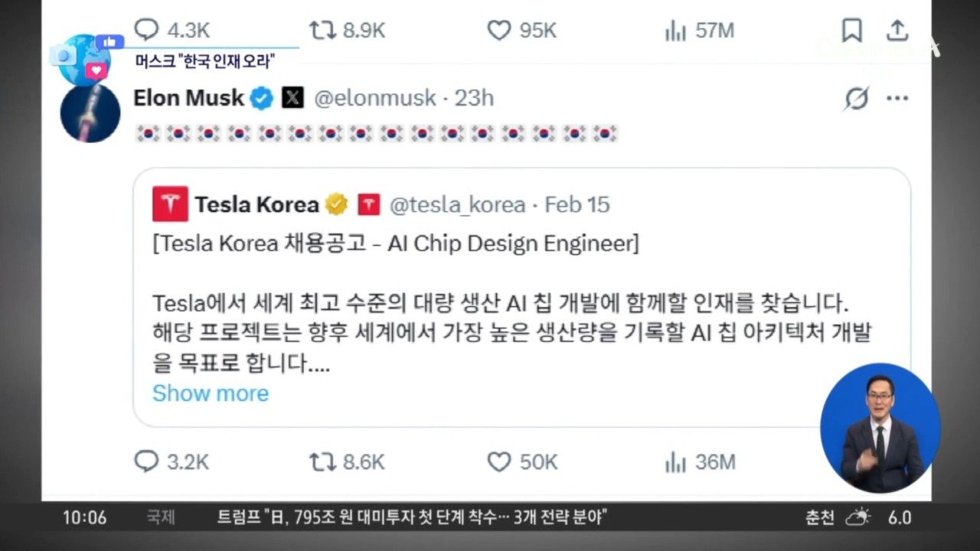Repost Musk's post with 8.6K reposts

(322, 461)
